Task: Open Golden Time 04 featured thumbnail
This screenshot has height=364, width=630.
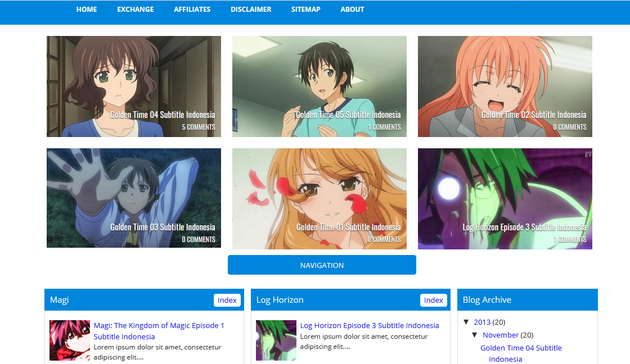Action: [x=134, y=87]
